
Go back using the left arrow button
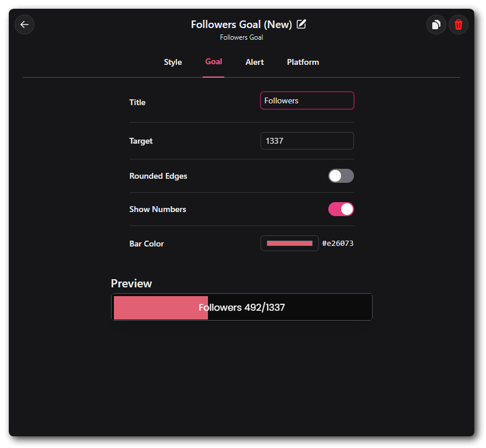(25, 25)
